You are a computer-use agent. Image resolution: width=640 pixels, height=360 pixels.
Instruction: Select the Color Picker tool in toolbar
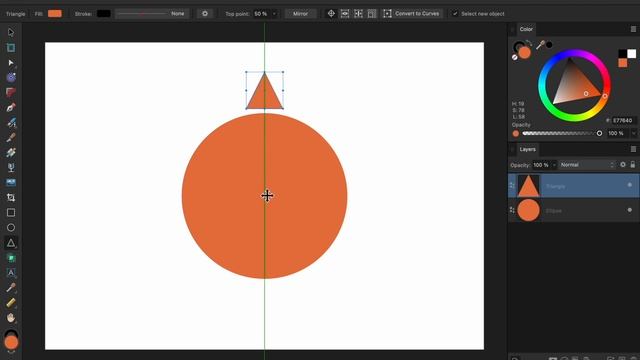(x=11, y=288)
